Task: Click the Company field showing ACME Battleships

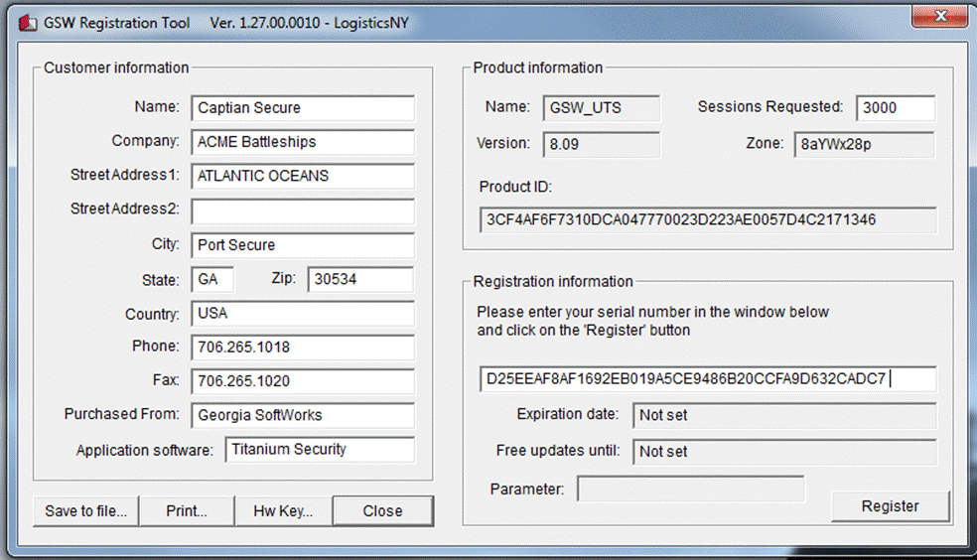Action: 303,142
